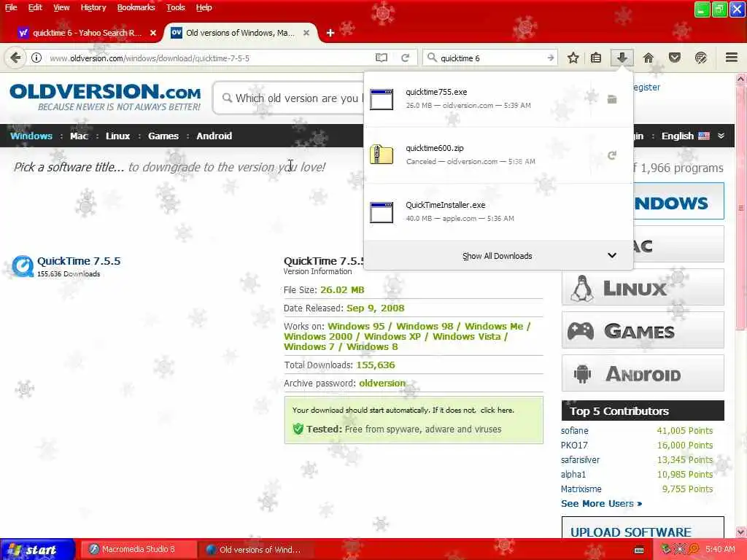
Task: Click the URL address bar
Action: point(209,58)
